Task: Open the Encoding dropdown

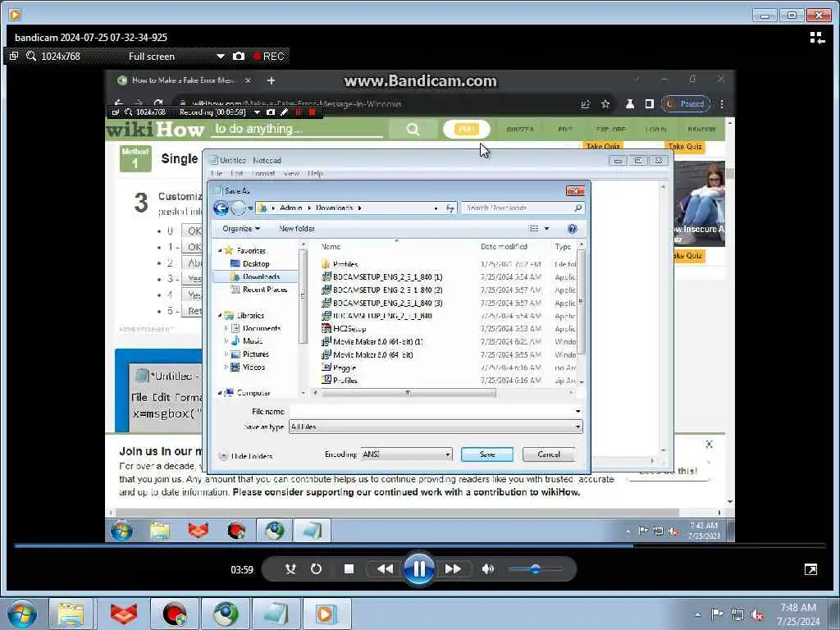Action: pos(406,454)
